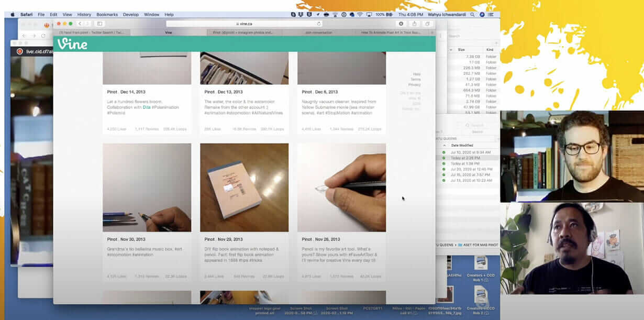Click the Terms link on Vine

pyautogui.click(x=416, y=80)
